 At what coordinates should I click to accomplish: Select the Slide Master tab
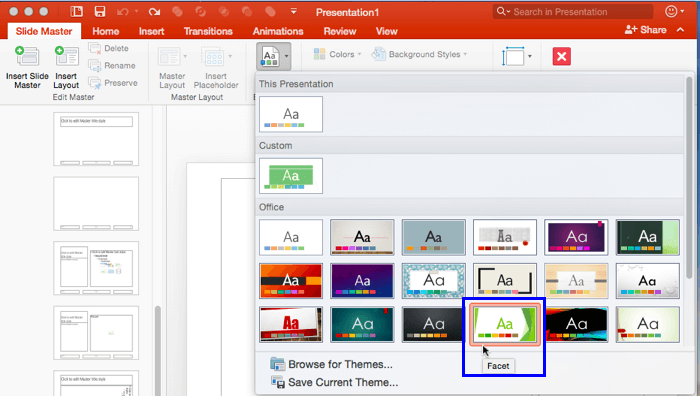[x=44, y=31]
